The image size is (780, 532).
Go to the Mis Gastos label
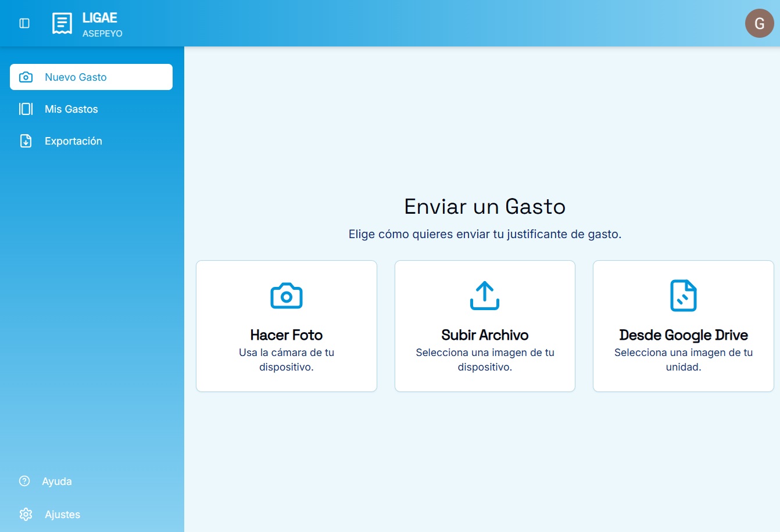pyautogui.click(x=71, y=109)
